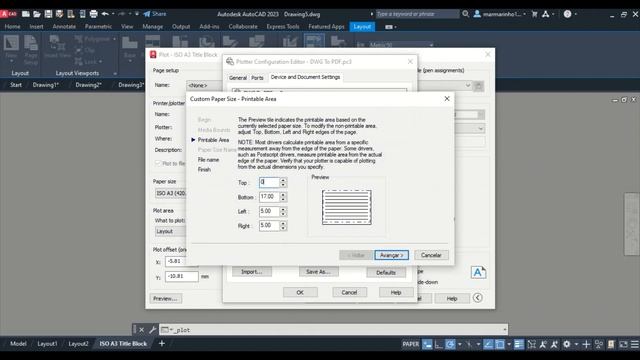Viewport: 640px width, 360px height.
Task: Toggle PAPER space in status bar
Action: click(411, 344)
